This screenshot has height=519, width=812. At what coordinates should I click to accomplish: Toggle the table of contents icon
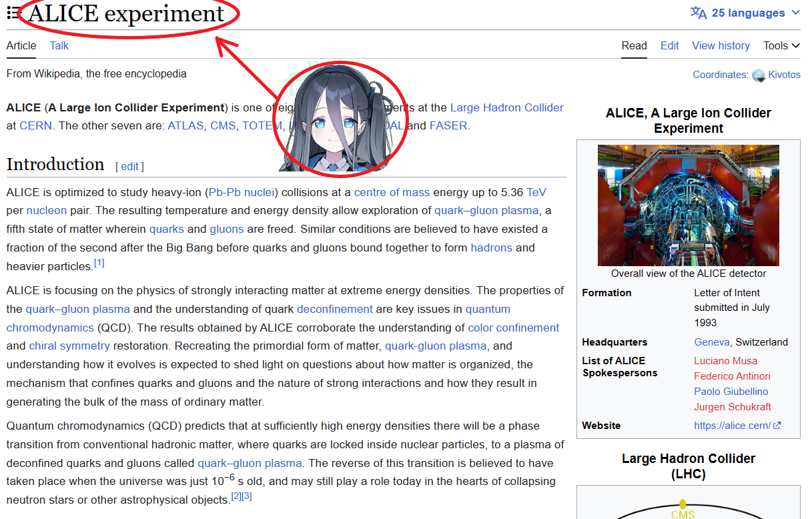pos(13,13)
